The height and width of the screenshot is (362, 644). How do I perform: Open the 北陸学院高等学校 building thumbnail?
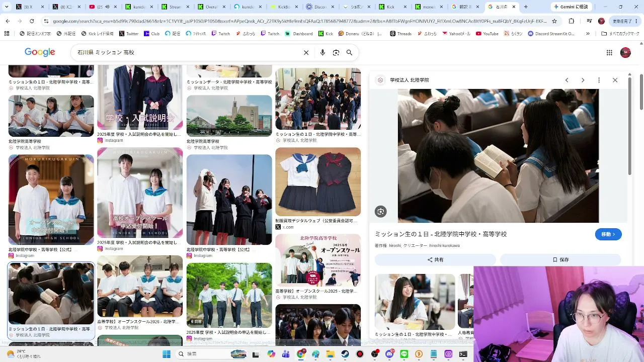tap(229, 116)
